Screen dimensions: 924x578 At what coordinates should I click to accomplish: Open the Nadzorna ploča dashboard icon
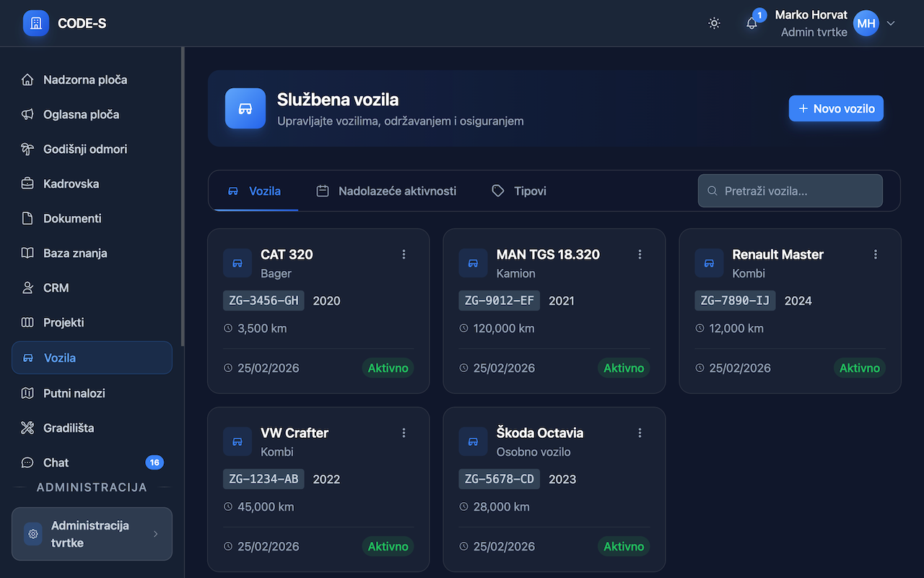[26, 79]
